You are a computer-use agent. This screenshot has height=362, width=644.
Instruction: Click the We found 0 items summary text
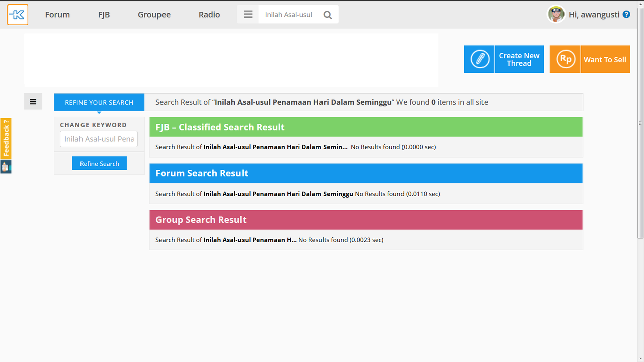(442, 102)
